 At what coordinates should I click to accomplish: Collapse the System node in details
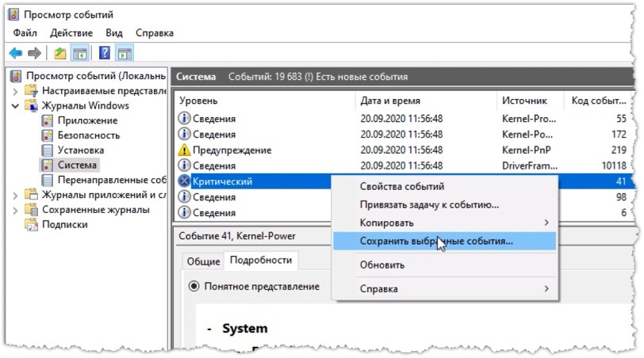[209, 329]
